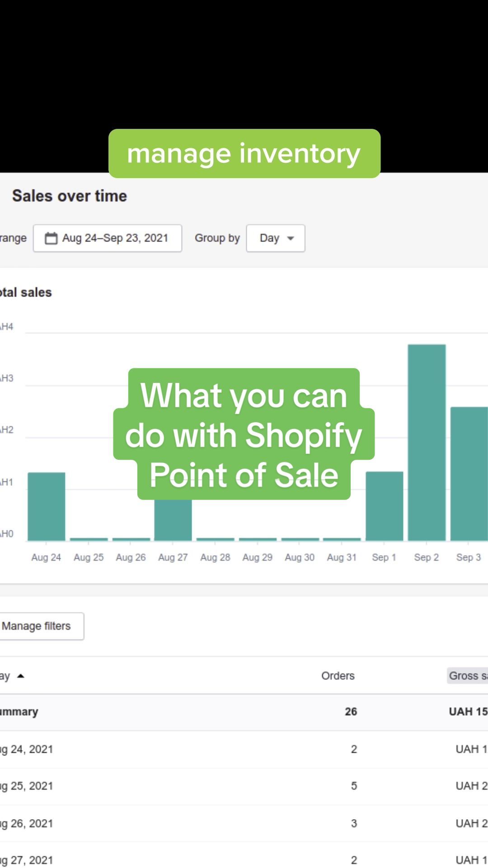Click the Sales over time heading
This screenshot has width=488, height=868.
pos(70,196)
